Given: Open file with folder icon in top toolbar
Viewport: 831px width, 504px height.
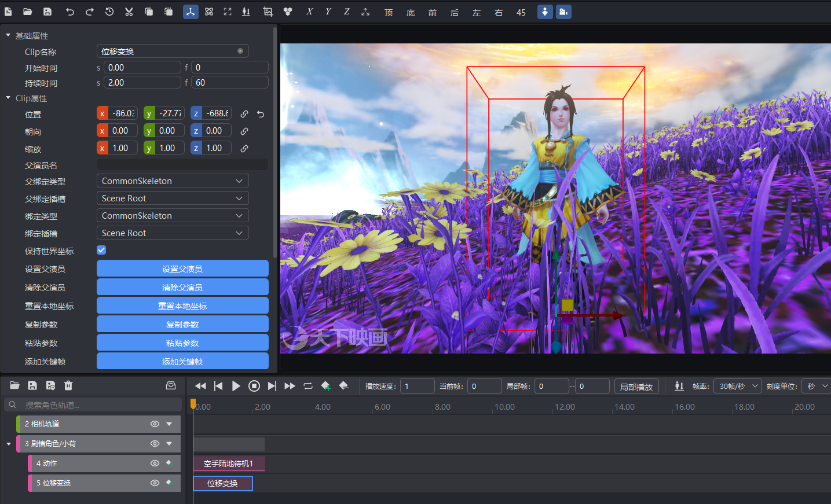Looking at the screenshot, I should (27, 12).
